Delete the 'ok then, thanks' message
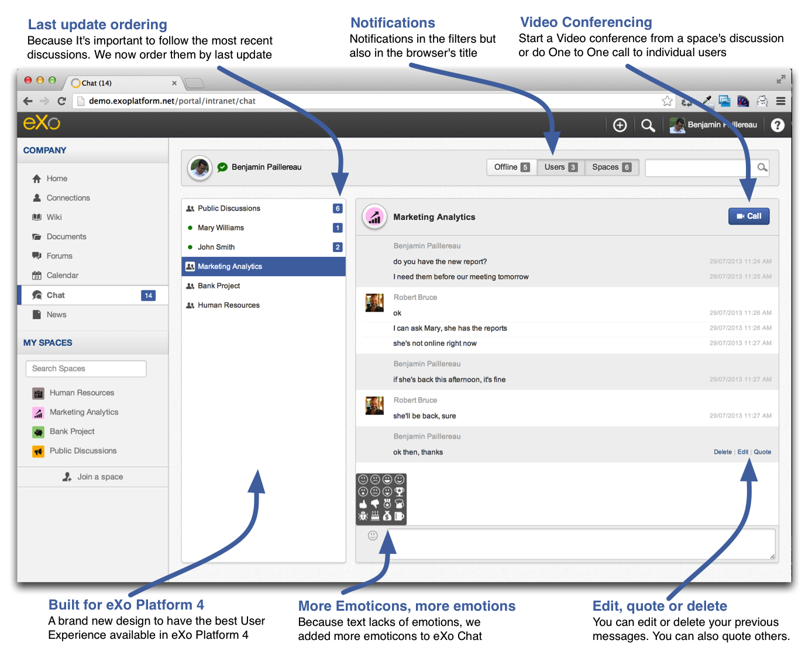The height and width of the screenshot is (654, 812). [x=722, y=452]
